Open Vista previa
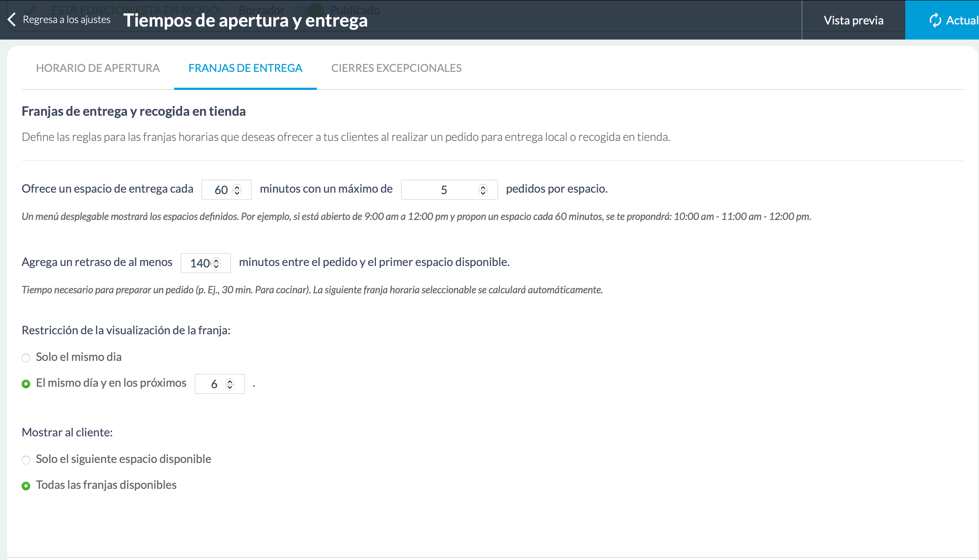Screen dimensions: 979x560 (x=853, y=20)
